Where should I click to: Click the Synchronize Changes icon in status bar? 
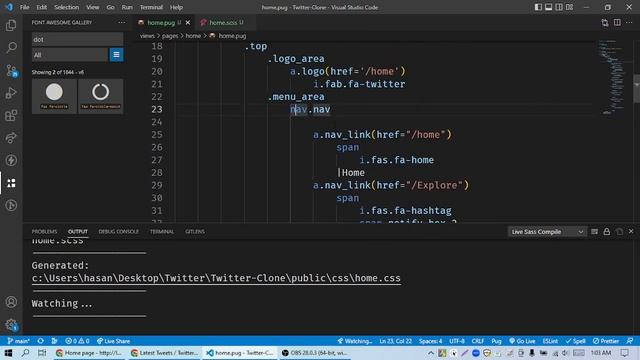[x=40, y=341]
